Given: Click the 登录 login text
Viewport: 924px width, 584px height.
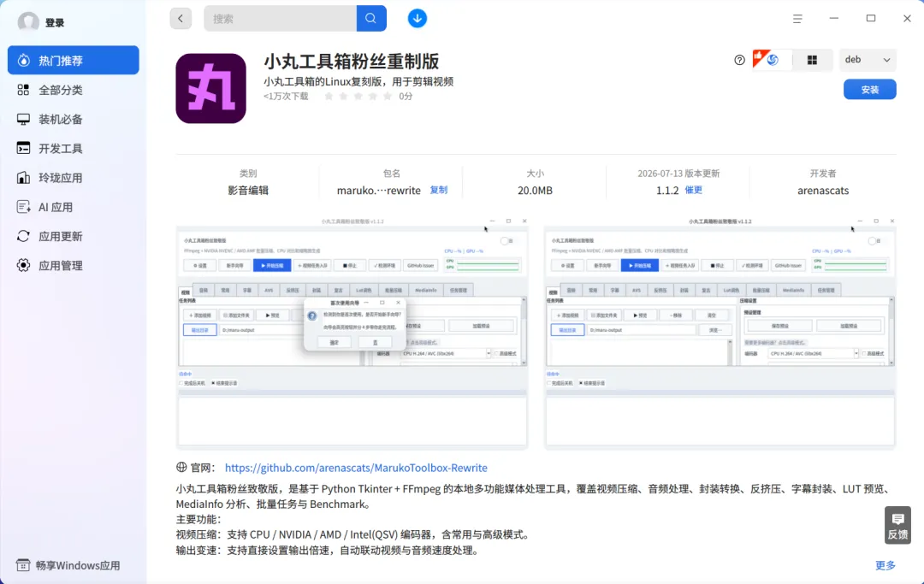Looking at the screenshot, I should pyautogui.click(x=55, y=22).
